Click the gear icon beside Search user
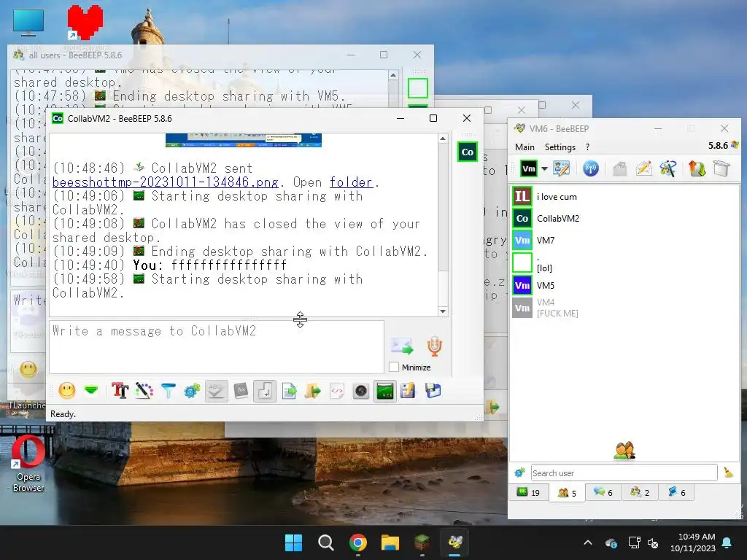The image size is (747, 560). (x=519, y=472)
